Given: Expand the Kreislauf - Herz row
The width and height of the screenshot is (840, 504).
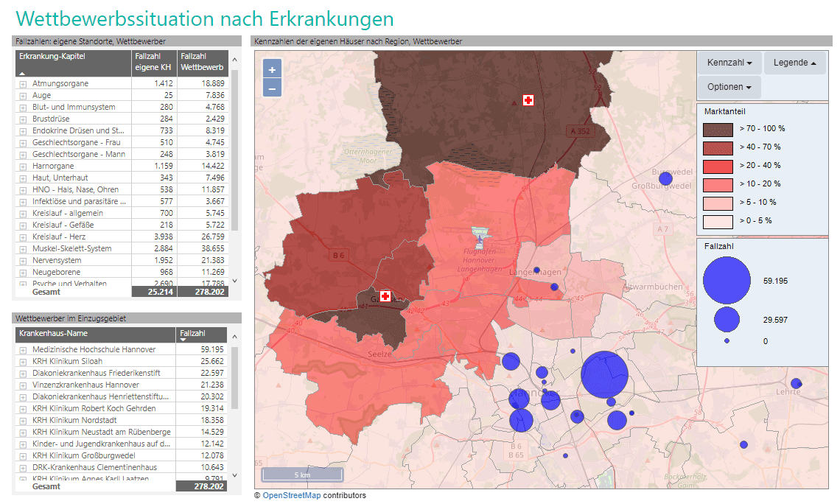Looking at the screenshot, I should point(23,237).
